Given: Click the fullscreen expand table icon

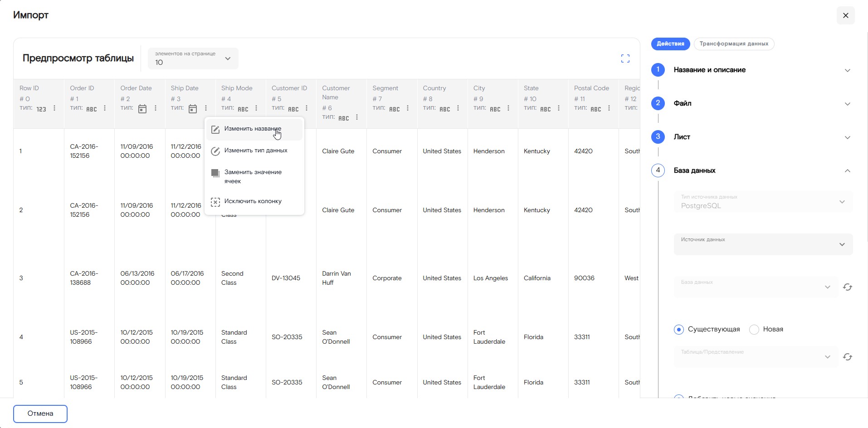Looking at the screenshot, I should point(625,58).
